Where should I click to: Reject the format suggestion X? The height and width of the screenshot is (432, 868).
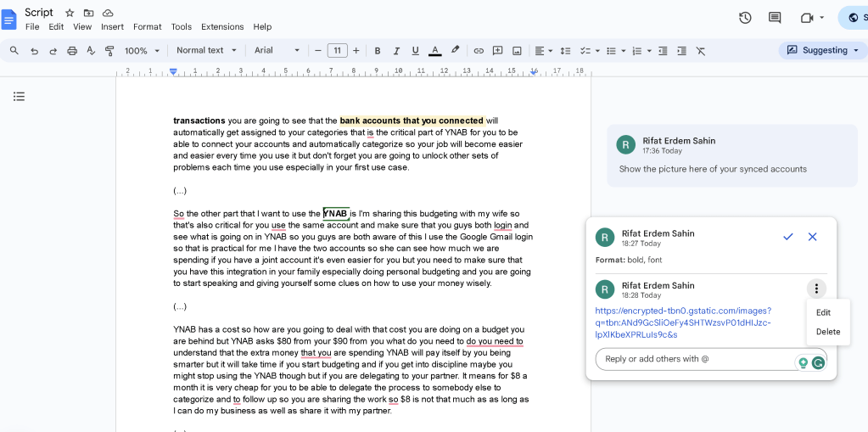pyautogui.click(x=812, y=237)
